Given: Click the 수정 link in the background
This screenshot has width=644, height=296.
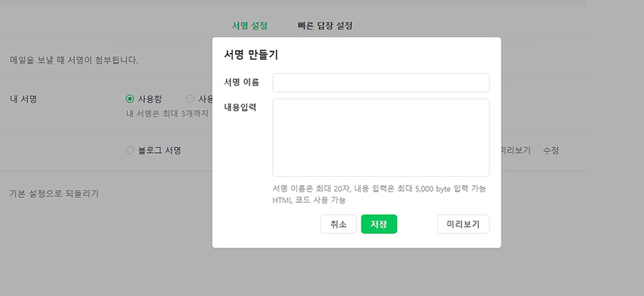Looking at the screenshot, I should [x=551, y=150].
